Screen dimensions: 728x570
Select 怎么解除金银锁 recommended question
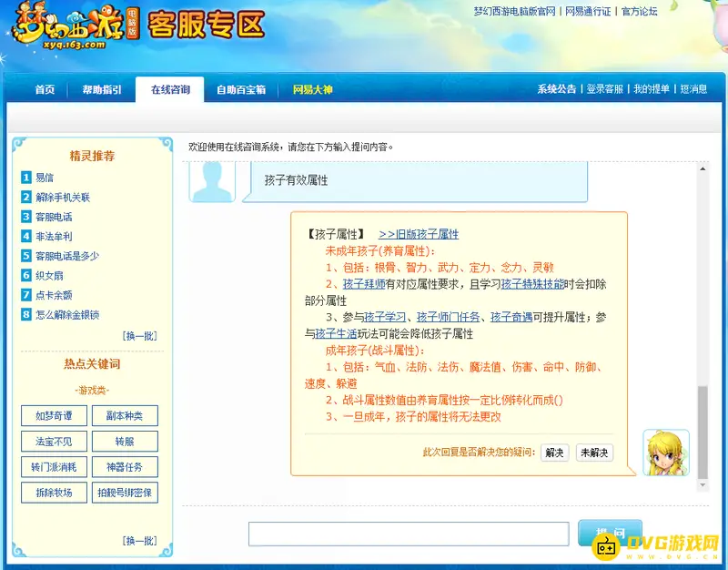pyautogui.click(x=67, y=315)
